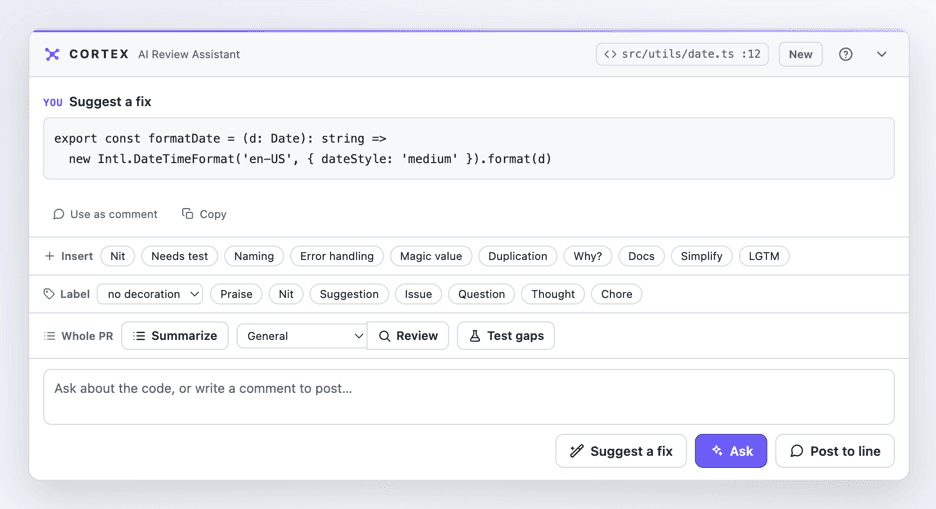Screen dimensions: 936x509
Task: Insert the Why? snippet
Action: (x=588, y=256)
